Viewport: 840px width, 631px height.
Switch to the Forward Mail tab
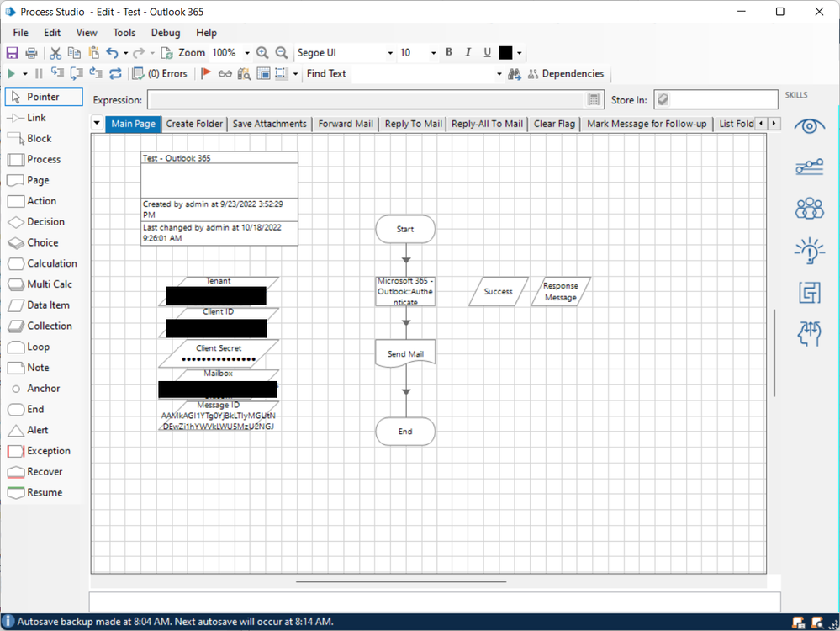(x=346, y=124)
